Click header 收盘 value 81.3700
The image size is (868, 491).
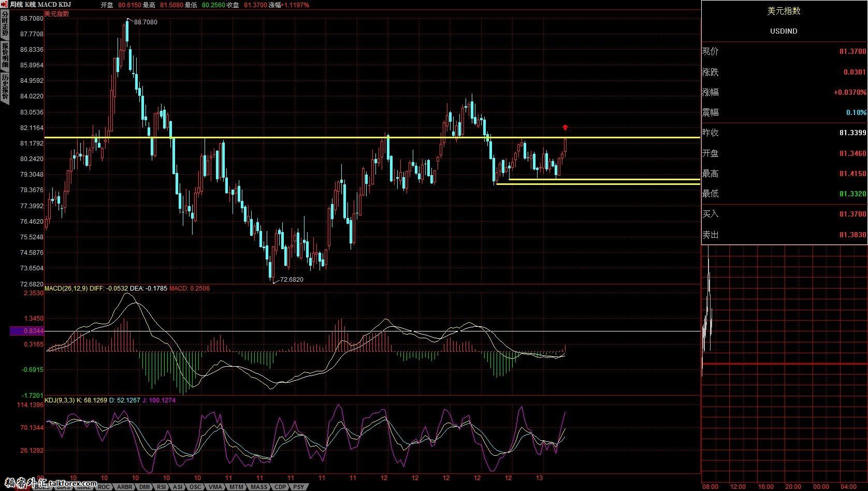click(x=255, y=5)
